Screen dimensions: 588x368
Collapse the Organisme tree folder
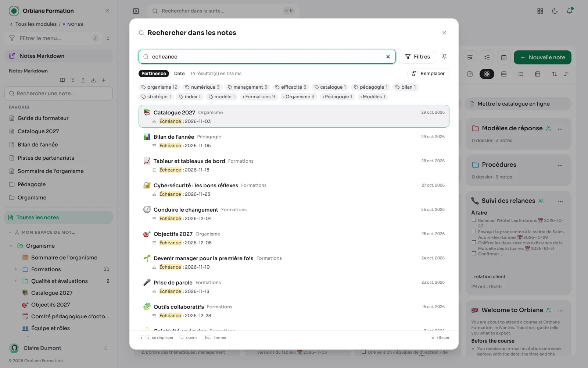click(11, 246)
